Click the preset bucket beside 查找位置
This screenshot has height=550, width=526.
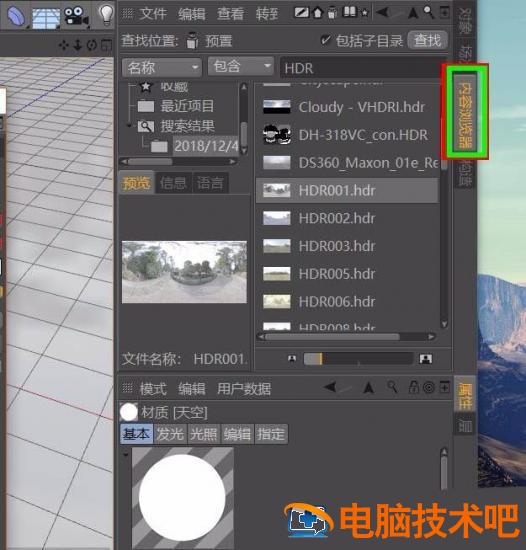(x=192, y=40)
